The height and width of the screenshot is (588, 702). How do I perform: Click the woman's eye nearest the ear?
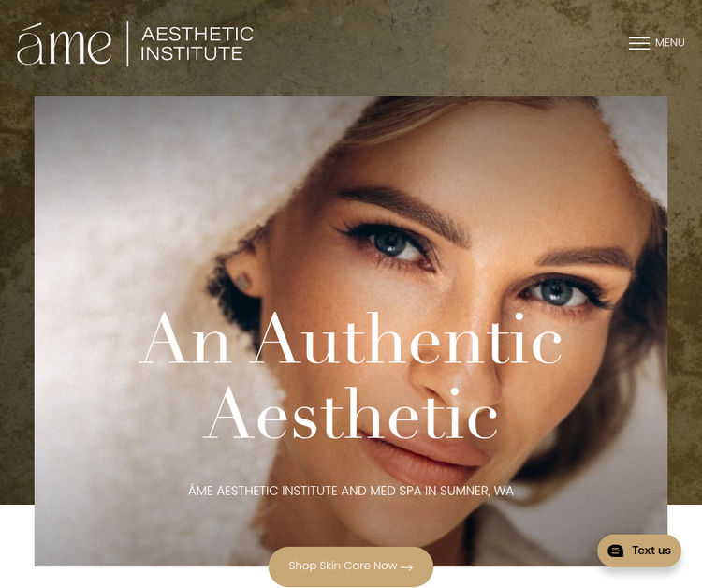(391, 243)
